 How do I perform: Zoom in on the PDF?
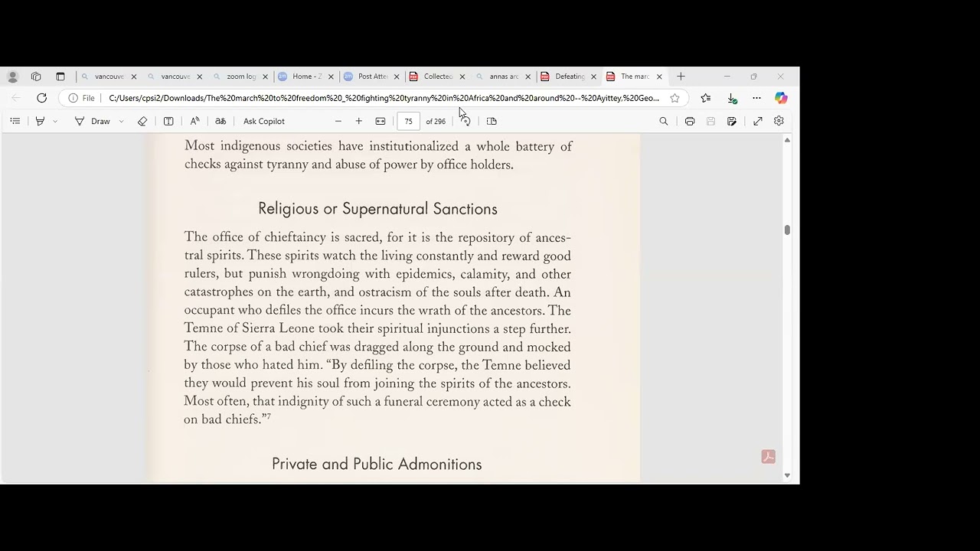click(358, 121)
